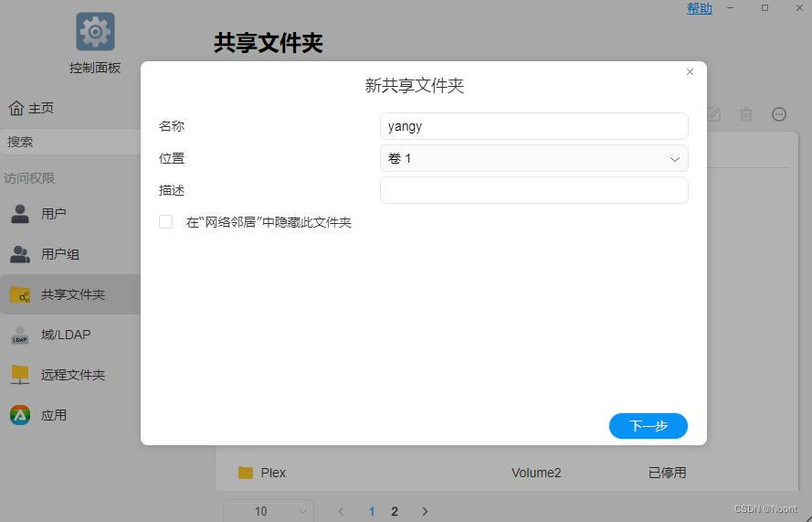Image resolution: width=812 pixels, height=522 pixels.
Task: Go to the Home (主页) page
Action: [31, 108]
